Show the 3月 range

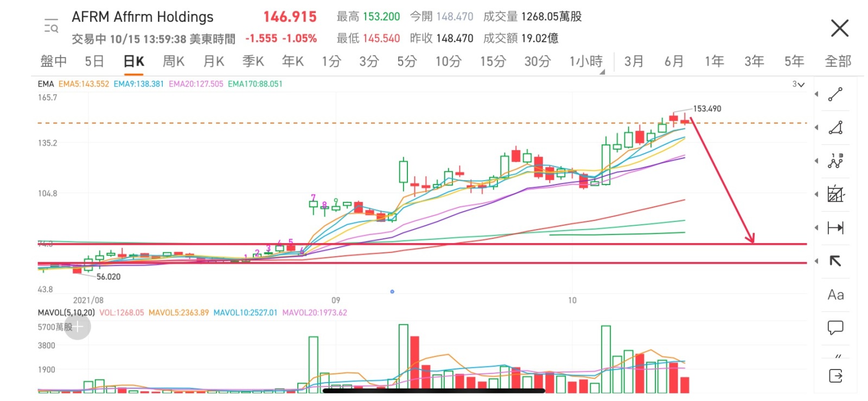coord(634,61)
